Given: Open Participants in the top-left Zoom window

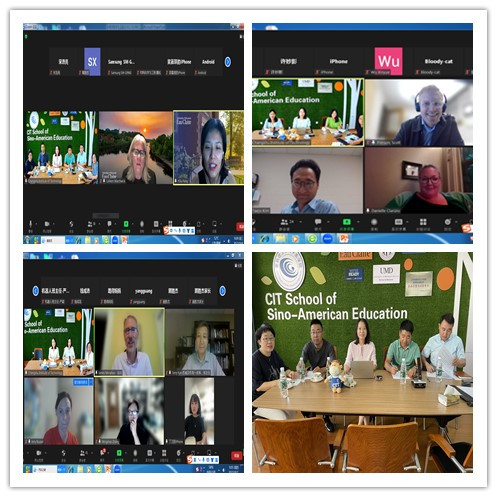Looking at the screenshot, I should 90,224.
